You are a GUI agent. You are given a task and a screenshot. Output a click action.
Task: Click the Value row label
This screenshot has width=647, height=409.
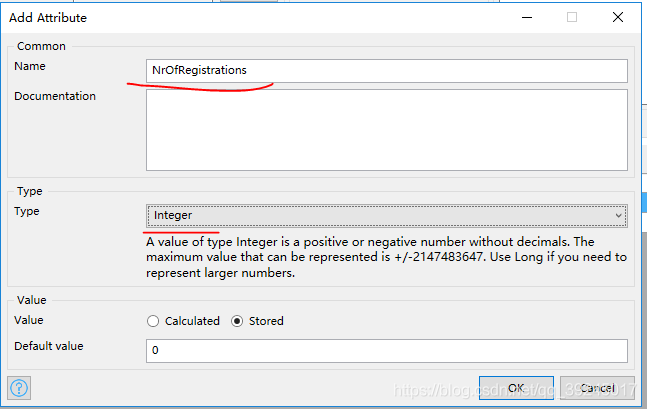click(x=29, y=320)
